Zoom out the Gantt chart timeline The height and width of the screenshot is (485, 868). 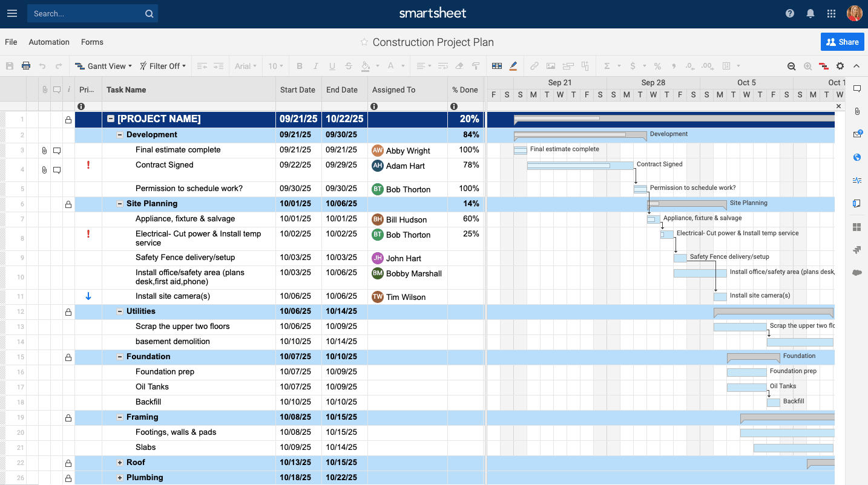pyautogui.click(x=791, y=66)
